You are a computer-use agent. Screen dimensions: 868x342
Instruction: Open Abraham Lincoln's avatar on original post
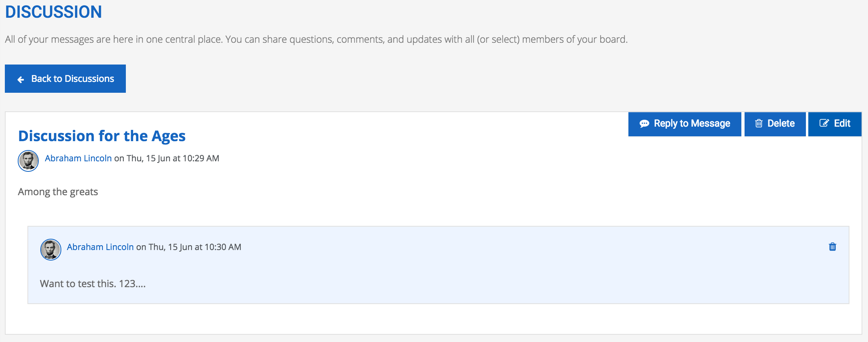(28, 161)
